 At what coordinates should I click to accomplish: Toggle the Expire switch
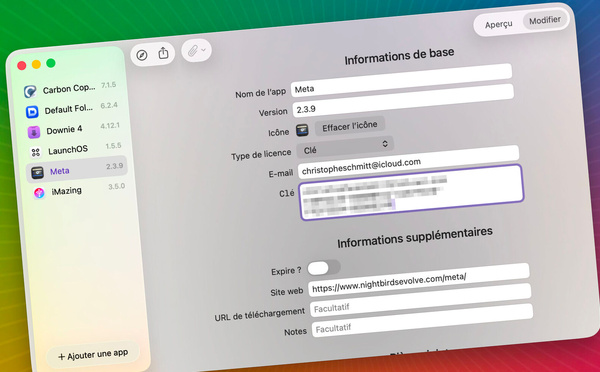click(x=324, y=267)
